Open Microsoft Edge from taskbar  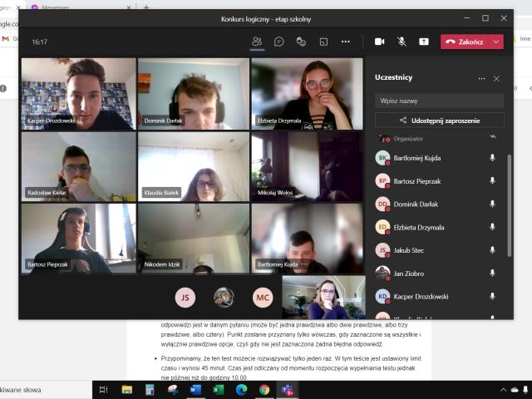[241, 390]
